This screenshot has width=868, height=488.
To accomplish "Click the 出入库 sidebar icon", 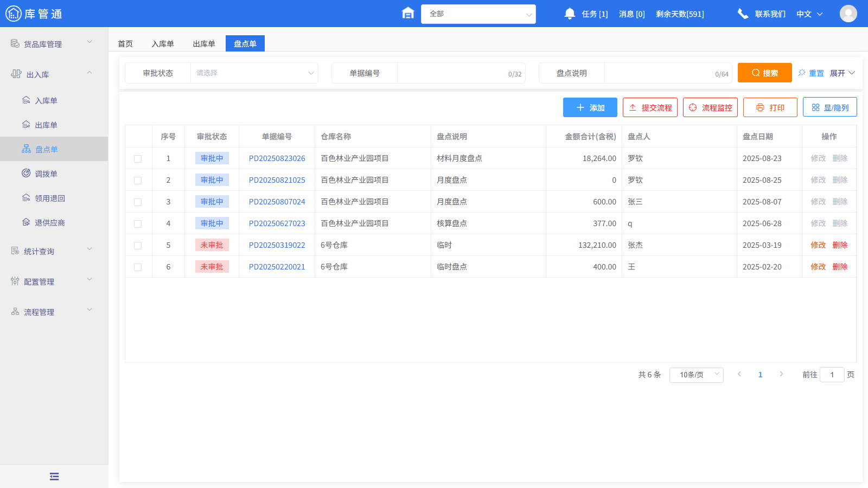I will click(16, 74).
